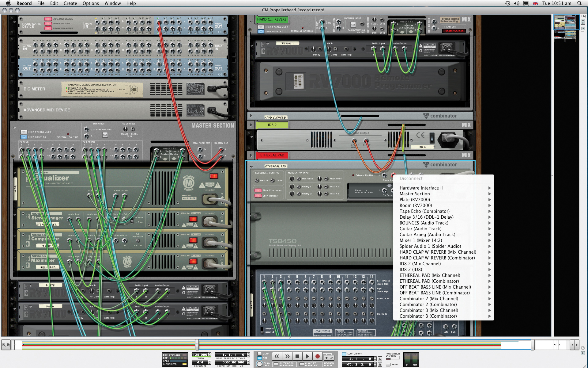Click the rewind transport button
Image resolution: width=588 pixels, height=368 pixels.
tap(277, 356)
